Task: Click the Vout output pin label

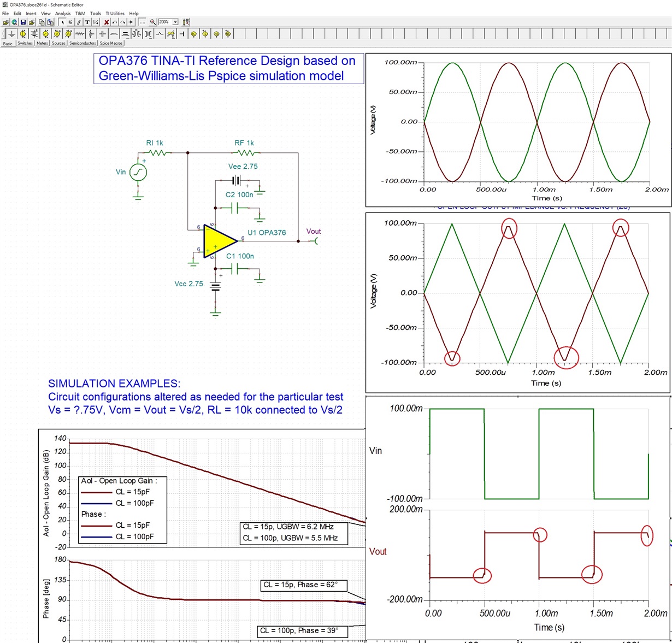Action: [314, 232]
